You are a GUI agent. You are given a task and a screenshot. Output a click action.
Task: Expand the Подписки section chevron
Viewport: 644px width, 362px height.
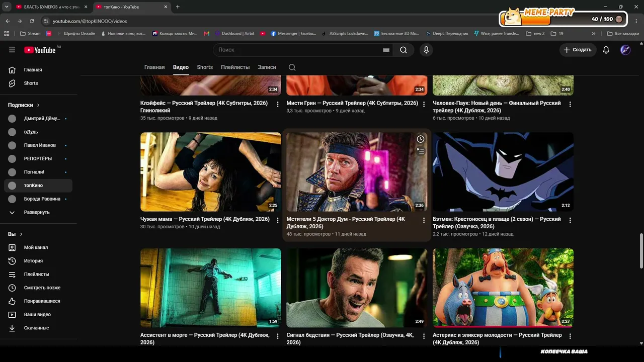[x=38, y=105]
